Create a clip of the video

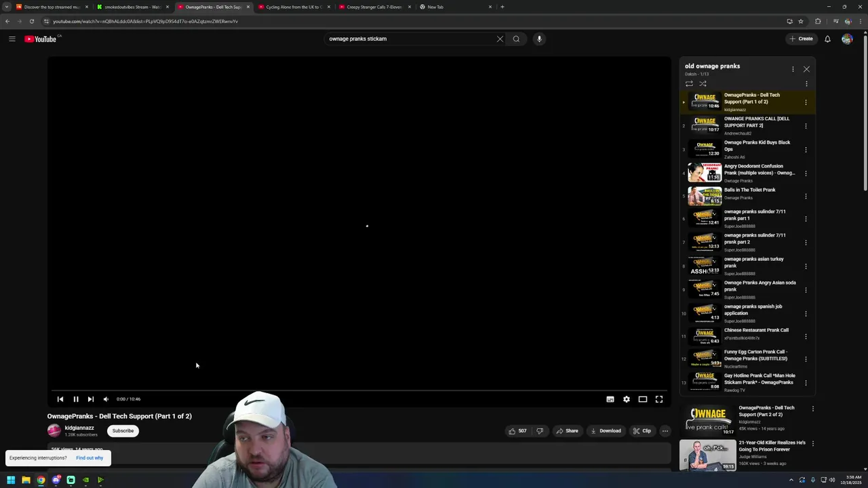point(642,430)
